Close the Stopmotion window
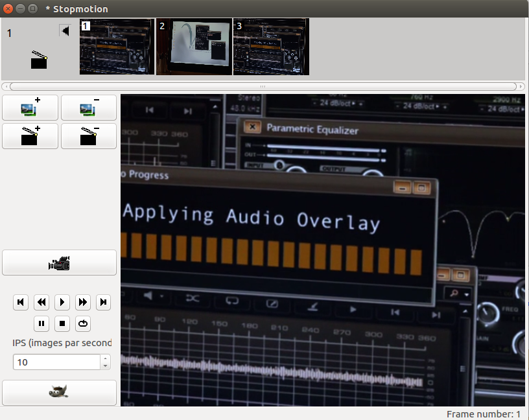Viewport: 529px width, 420px height. click(8, 9)
